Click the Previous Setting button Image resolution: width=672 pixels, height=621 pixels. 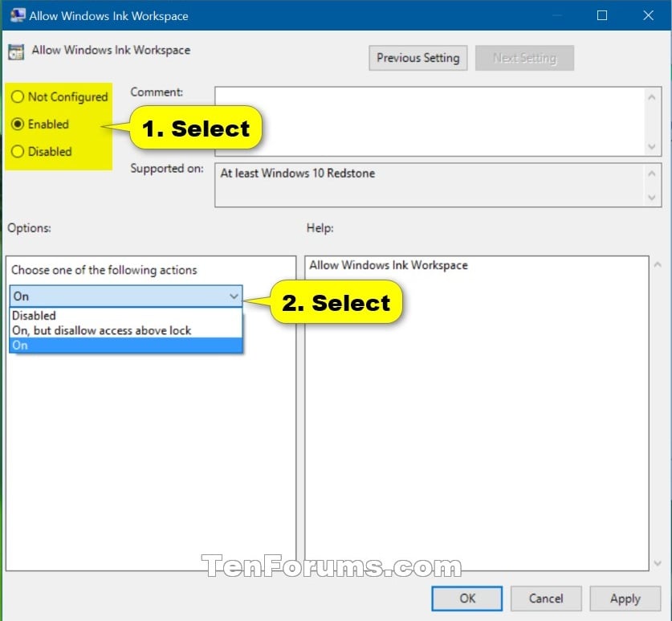pyautogui.click(x=417, y=57)
